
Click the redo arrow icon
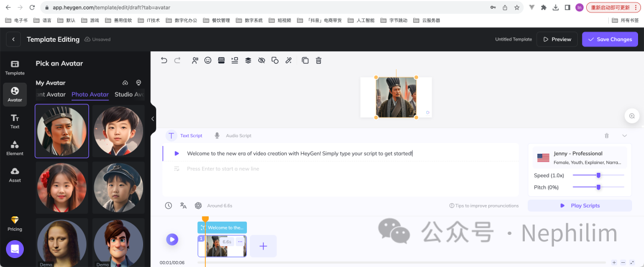tap(178, 60)
